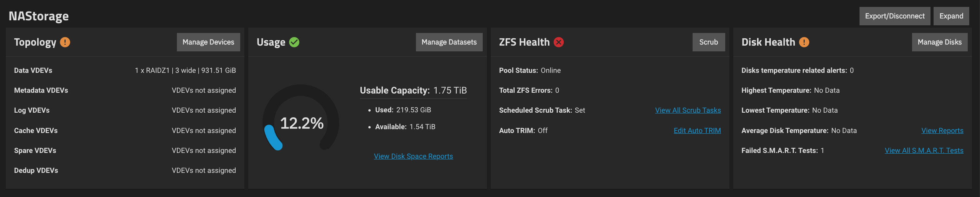Click the NAStorage pool title
Viewport: 980px width, 197px height.
click(x=39, y=16)
